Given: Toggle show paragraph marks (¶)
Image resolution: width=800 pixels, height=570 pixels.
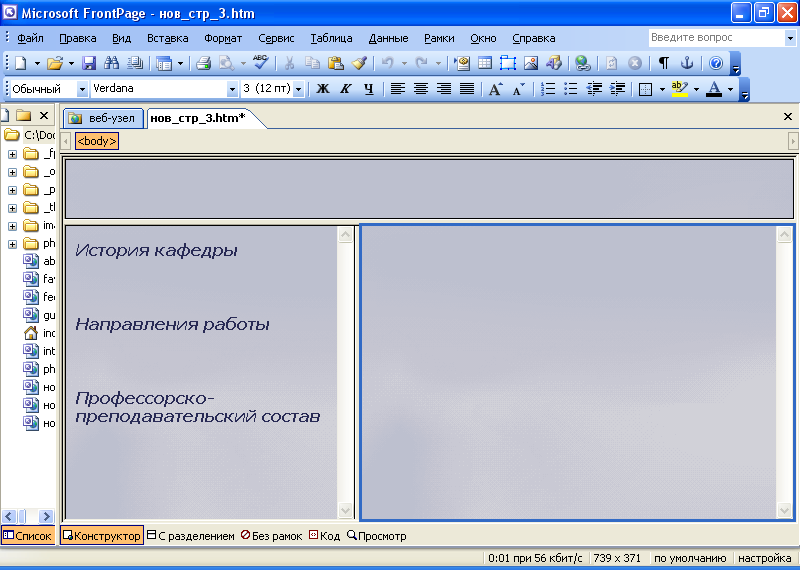Looking at the screenshot, I should click(663, 63).
